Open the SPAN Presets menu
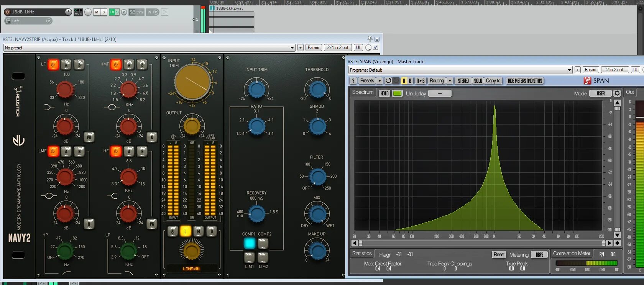This screenshot has height=285, width=644. click(367, 81)
